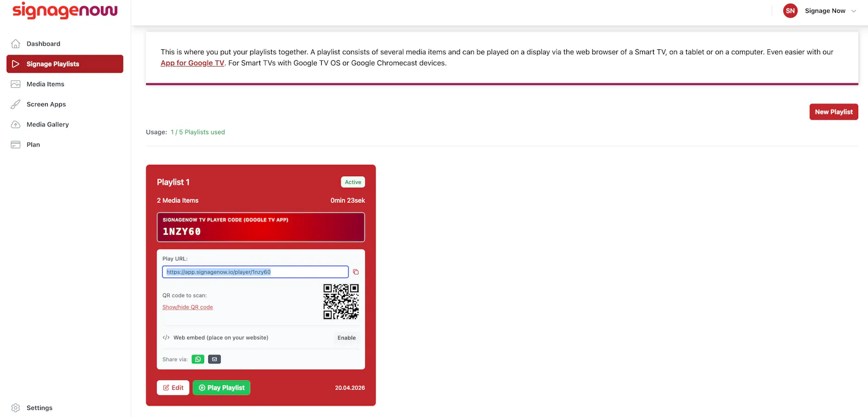Viewport: 868px width, 417px height.
Task: Expand the Signage Now account chevron
Action: point(853,11)
